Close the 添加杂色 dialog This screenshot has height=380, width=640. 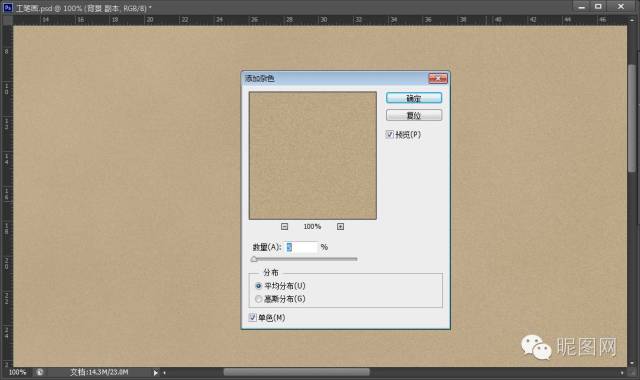click(x=438, y=78)
